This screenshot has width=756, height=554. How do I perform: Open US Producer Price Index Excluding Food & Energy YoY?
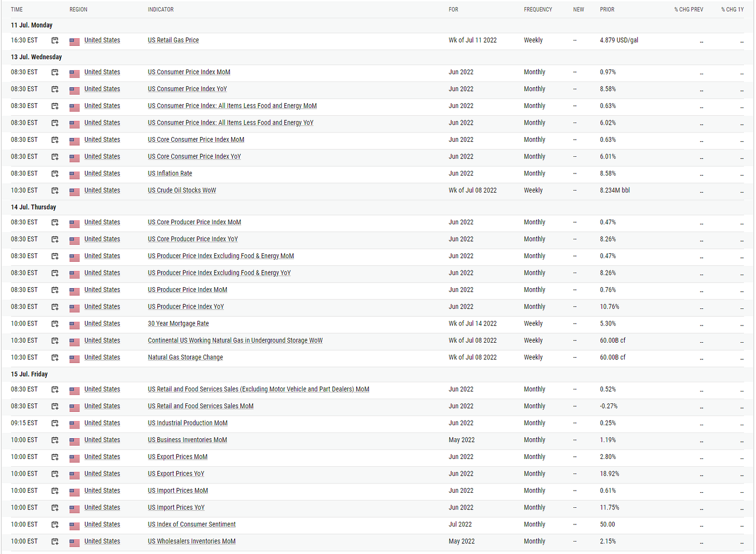[x=219, y=273]
